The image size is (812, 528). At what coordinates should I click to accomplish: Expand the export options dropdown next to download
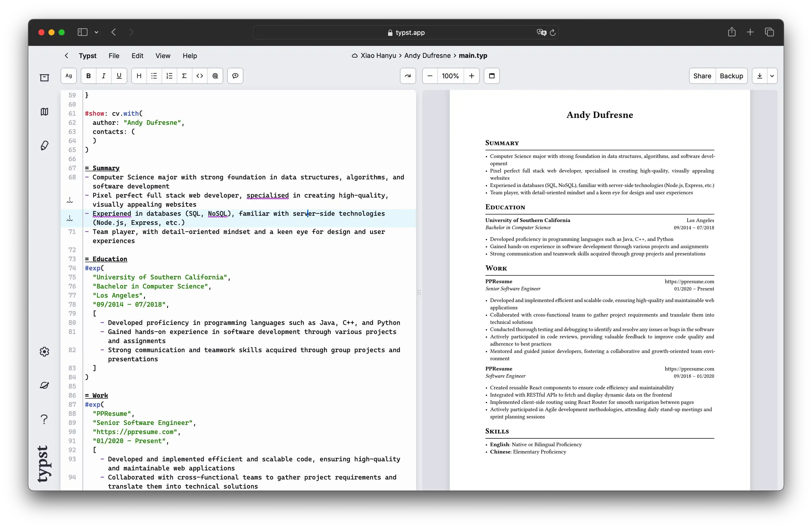(x=772, y=76)
